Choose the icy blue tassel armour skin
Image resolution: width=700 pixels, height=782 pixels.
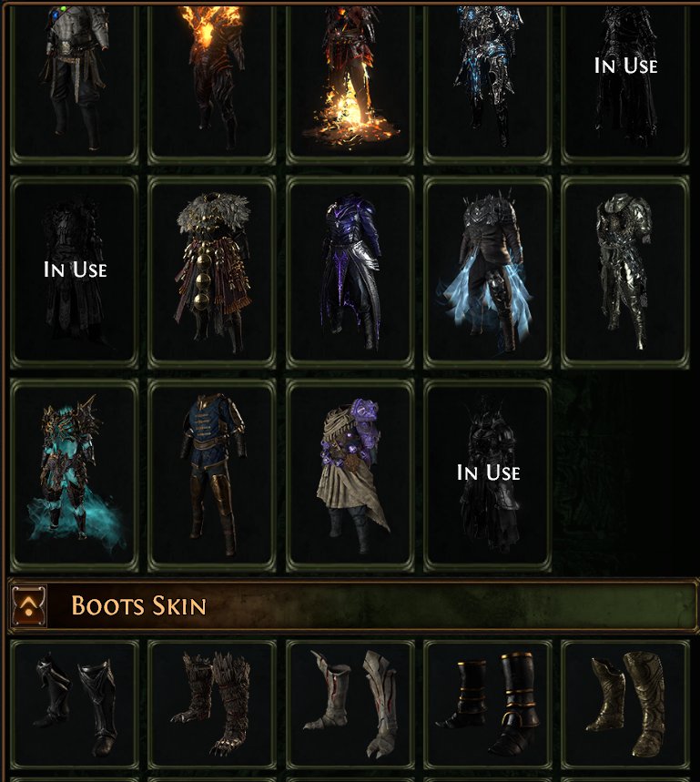488,272
